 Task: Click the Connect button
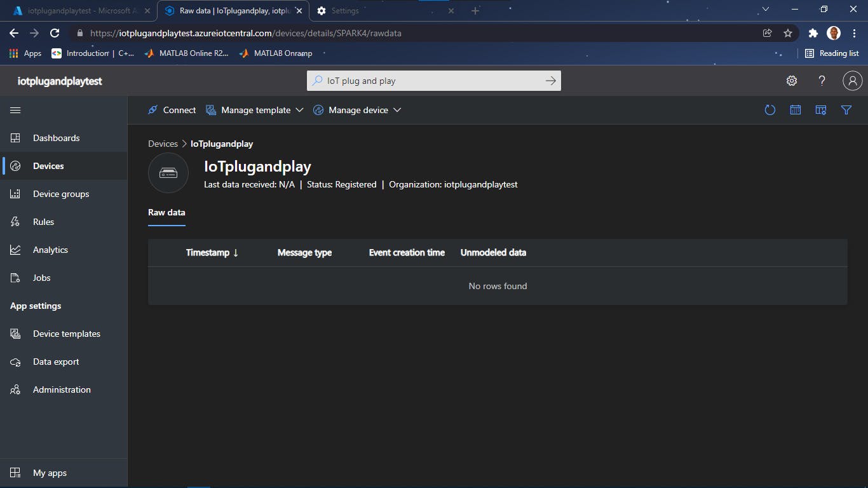172,110
